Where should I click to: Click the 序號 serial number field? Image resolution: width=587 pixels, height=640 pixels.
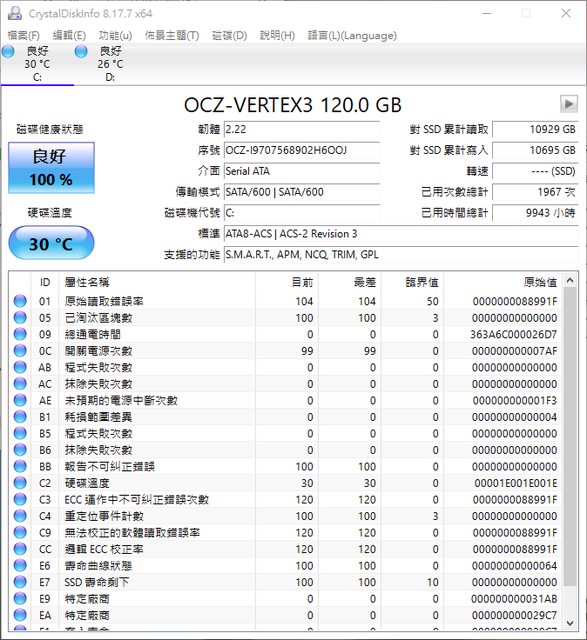coord(302,150)
